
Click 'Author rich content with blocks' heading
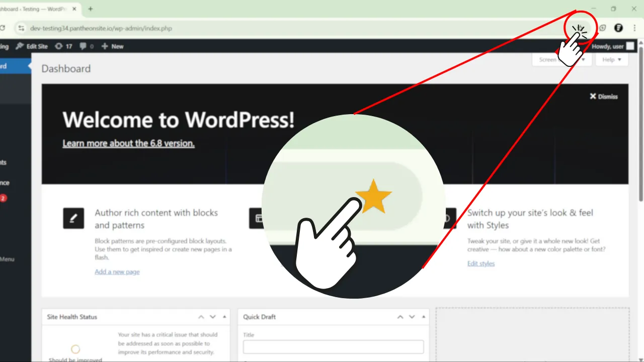tap(156, 219)
